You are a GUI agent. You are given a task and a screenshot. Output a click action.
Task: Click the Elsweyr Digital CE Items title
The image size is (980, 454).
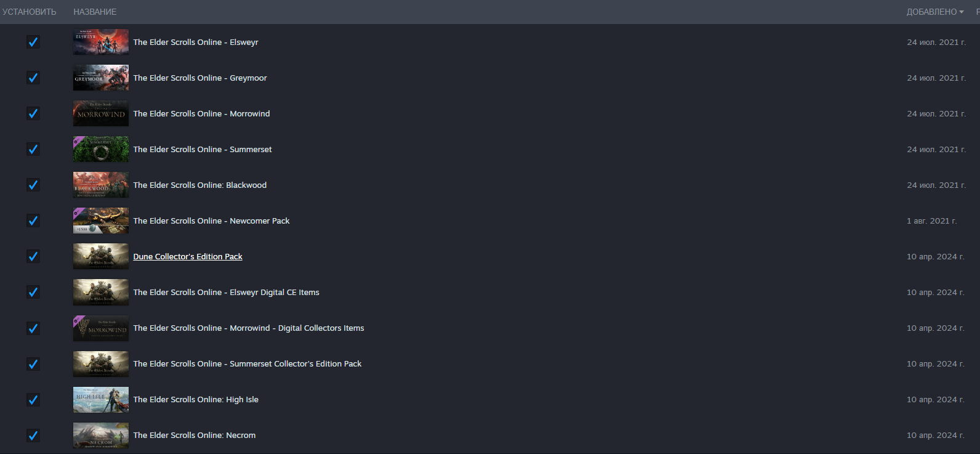coord(226,292)
